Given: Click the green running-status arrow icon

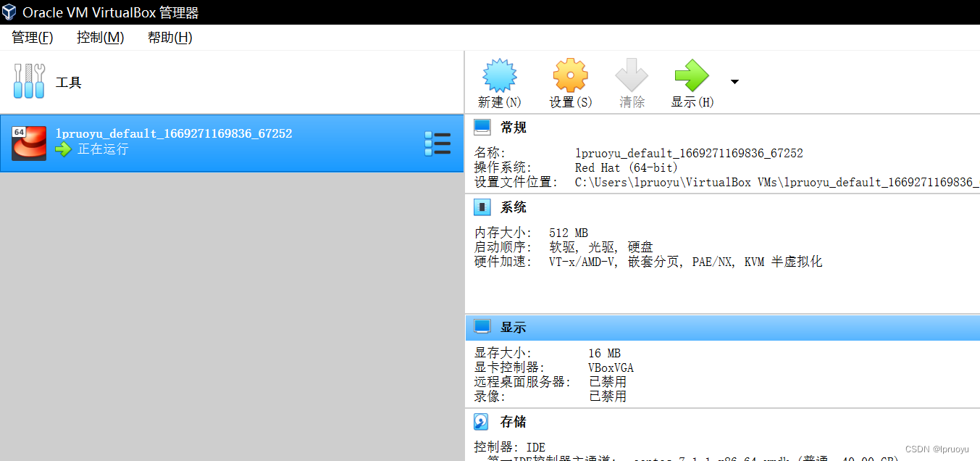Looking at the screenshot, I should [x=64, y=149].
